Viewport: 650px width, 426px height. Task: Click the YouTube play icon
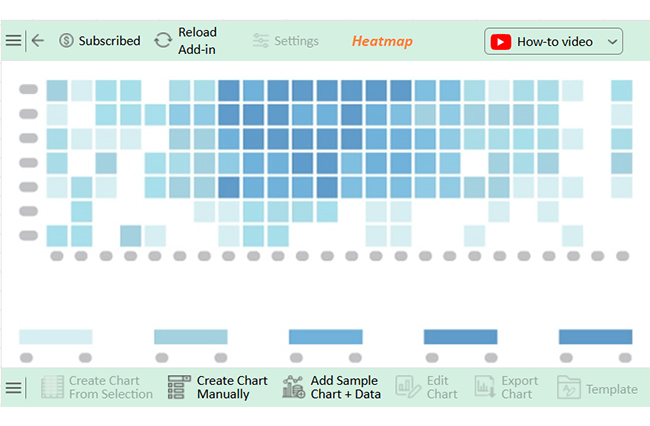click(x=501, y=42)
